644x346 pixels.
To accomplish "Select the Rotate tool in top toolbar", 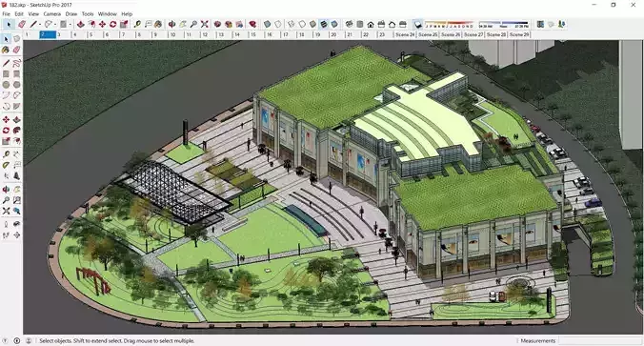I will [113, 25].
